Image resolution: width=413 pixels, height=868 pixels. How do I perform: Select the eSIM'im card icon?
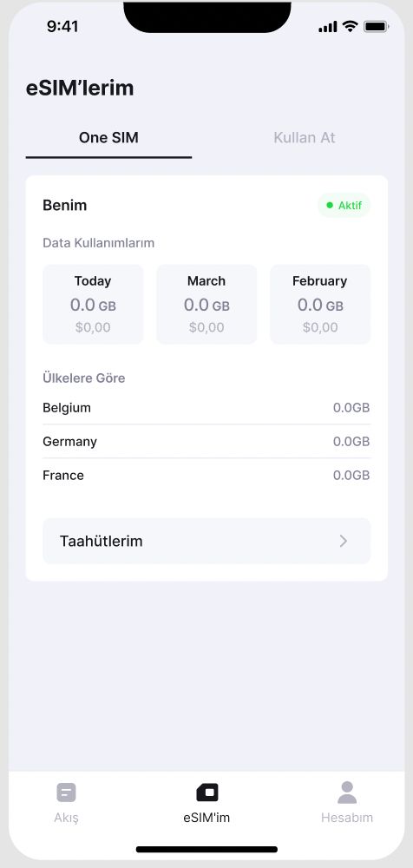click(x=207, y=792)
